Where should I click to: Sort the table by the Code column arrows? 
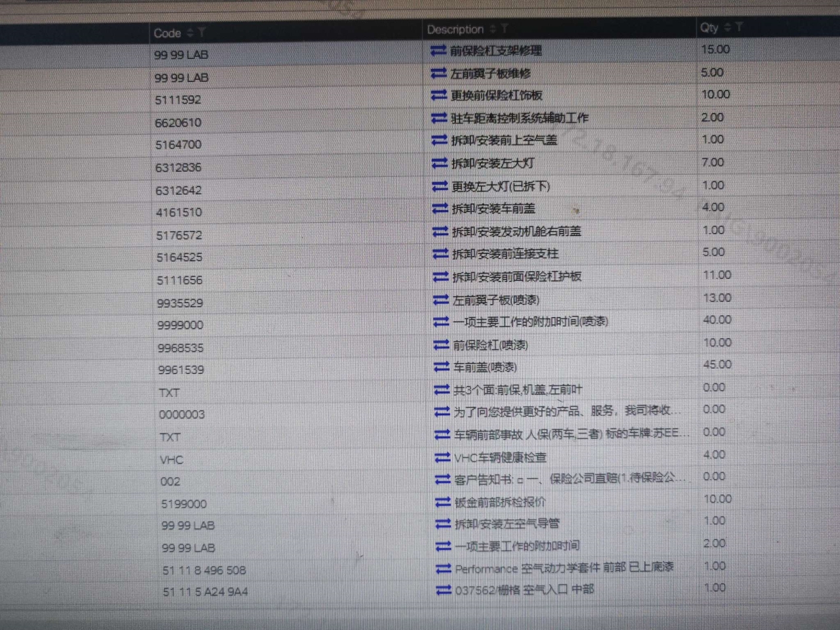click(x=190, y=32)
